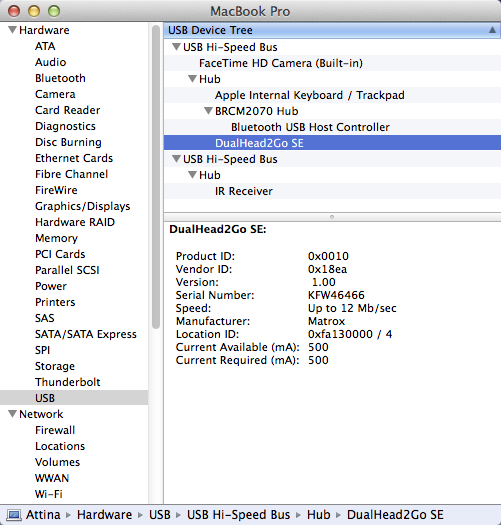501x525 pixels.
Task: Select SAS in the sidebar
Action: pos(45,318)
